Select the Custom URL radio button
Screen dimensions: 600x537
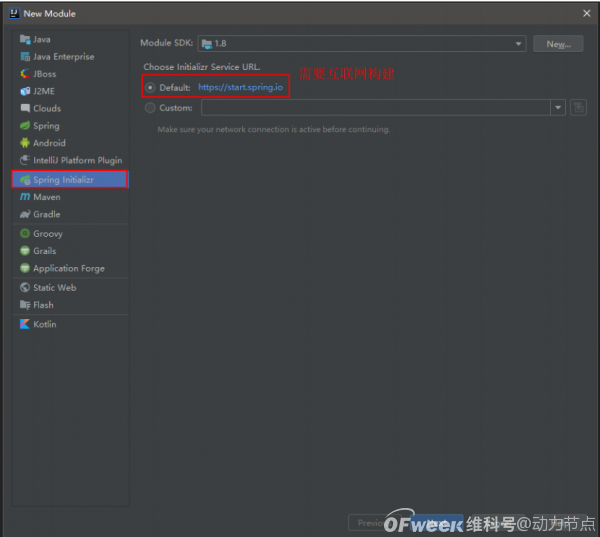pyautogui.click(x=150, y=108)
